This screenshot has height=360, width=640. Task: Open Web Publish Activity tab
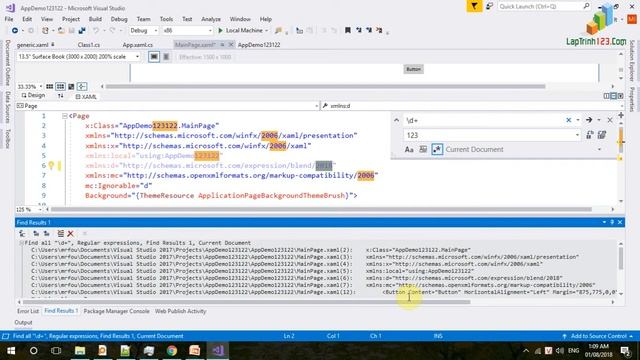click(180, 311)
